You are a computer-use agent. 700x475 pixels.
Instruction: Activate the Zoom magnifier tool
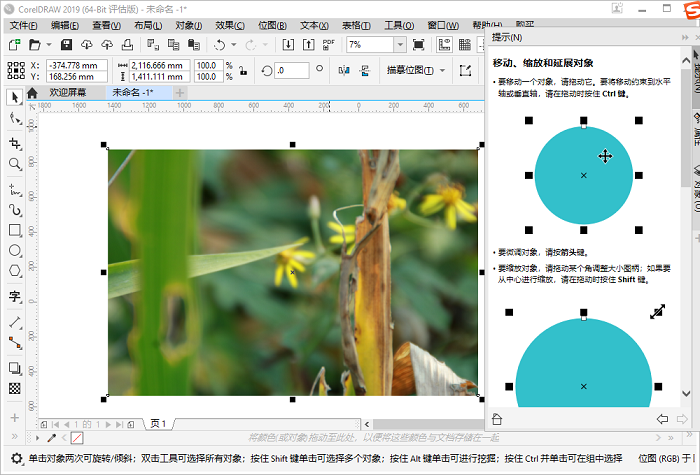pos(14,164)
